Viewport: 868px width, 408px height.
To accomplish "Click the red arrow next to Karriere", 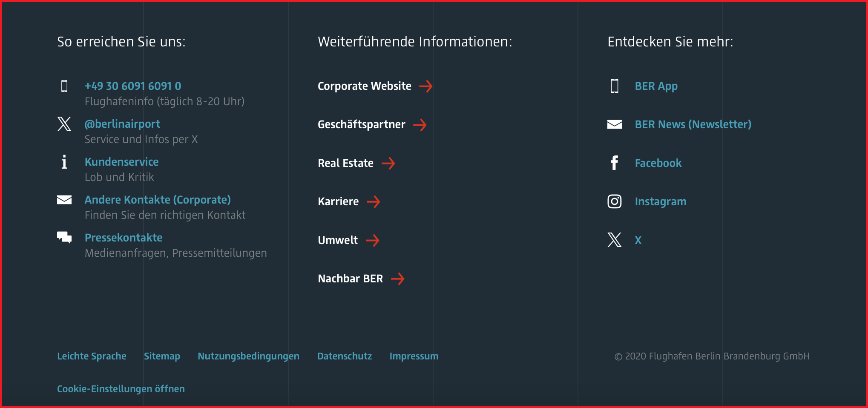I will coord(374,201).
